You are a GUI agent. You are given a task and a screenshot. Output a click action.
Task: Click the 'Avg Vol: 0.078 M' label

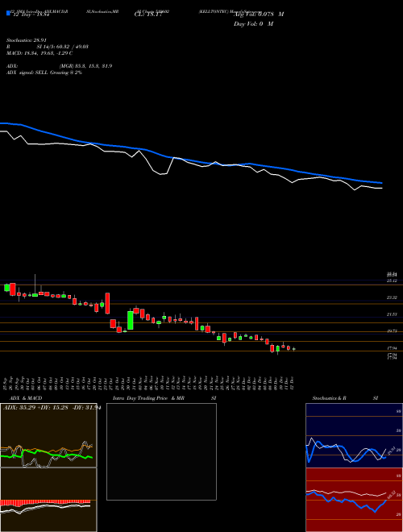click(x=259, y=15)
